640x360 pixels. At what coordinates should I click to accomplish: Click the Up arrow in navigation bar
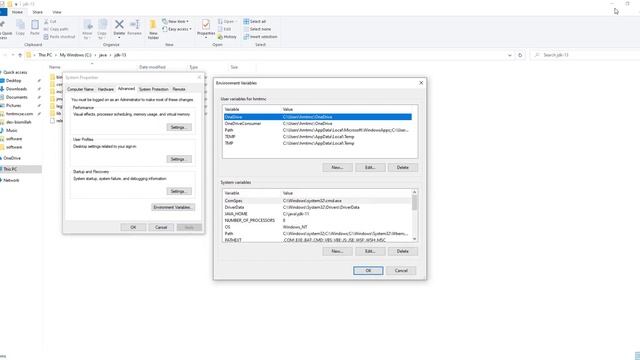tap(20, 55)
